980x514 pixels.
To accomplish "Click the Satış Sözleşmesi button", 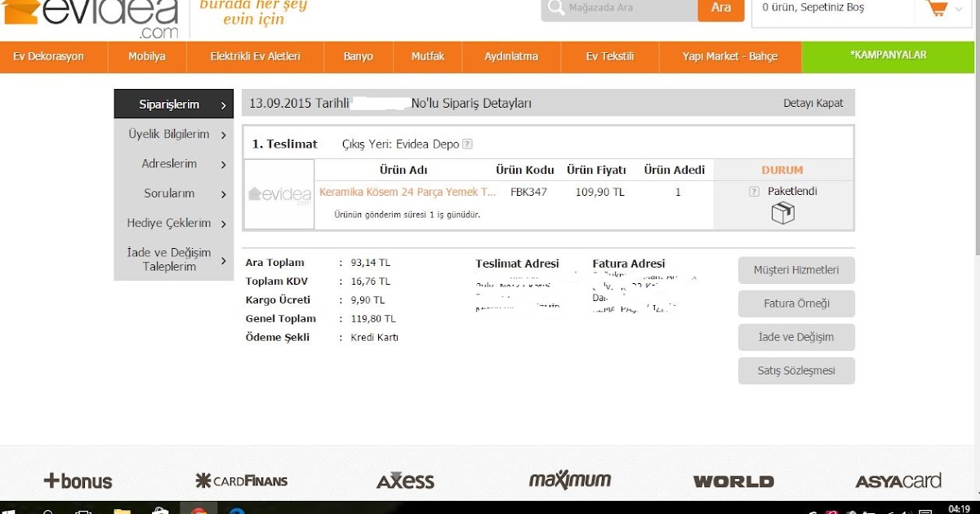I will (796, 370).
